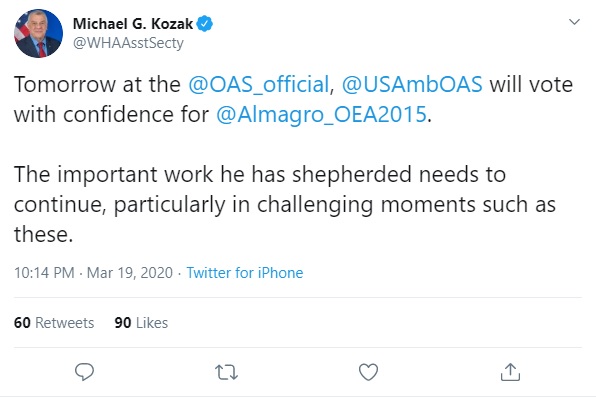Screen dimensions: 596x398
Task: Click the Twitter for iPhone source link
Action: tap(245, 273)
